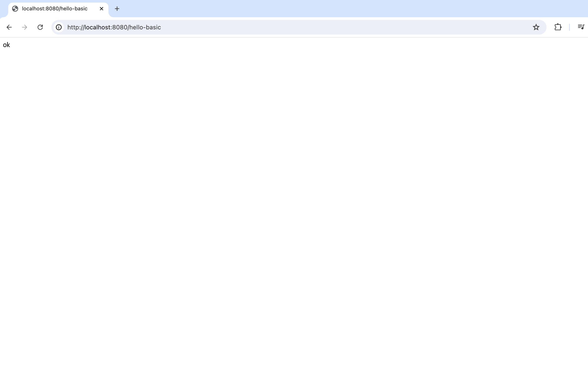Click the forward navigation arrow
Viewport: 588px width, 369px height.
[x=24, y=27]
